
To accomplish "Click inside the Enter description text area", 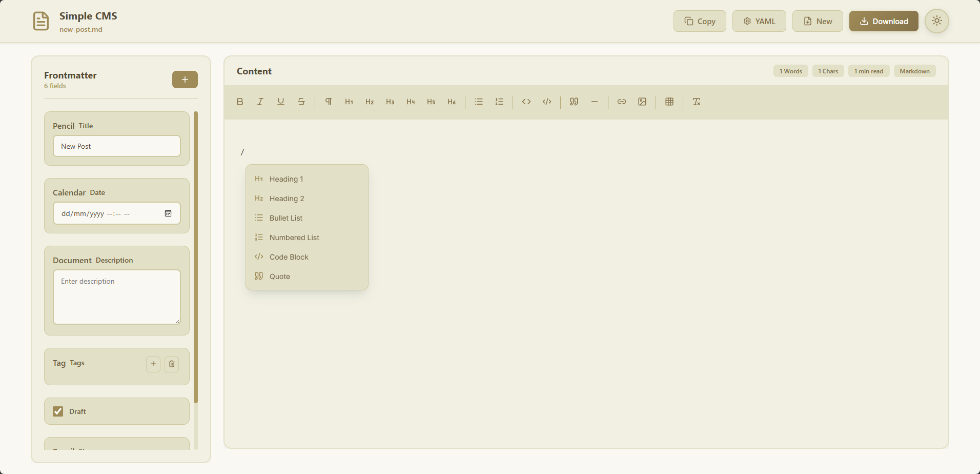I will tap(116, 297).
